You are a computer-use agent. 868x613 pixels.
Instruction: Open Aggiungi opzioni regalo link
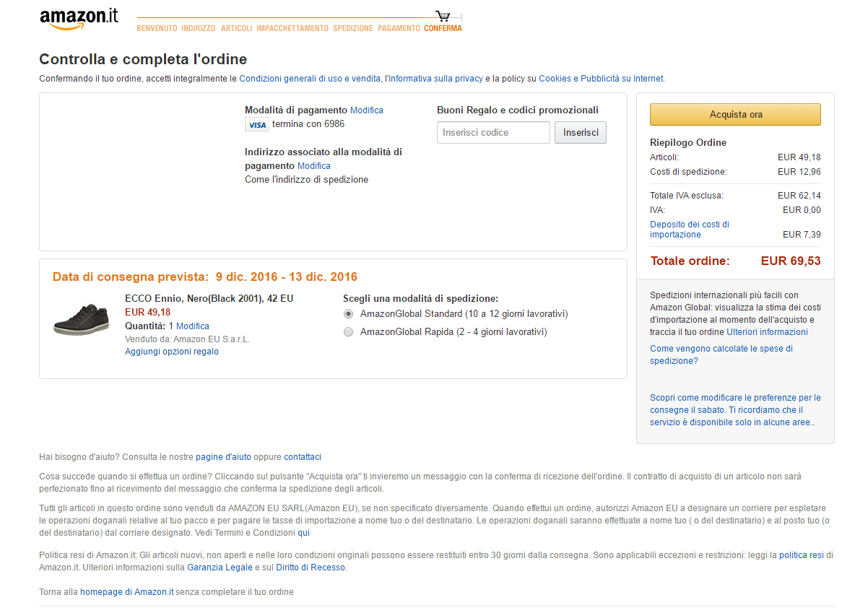pyautogui.click(x=172, y=352)
